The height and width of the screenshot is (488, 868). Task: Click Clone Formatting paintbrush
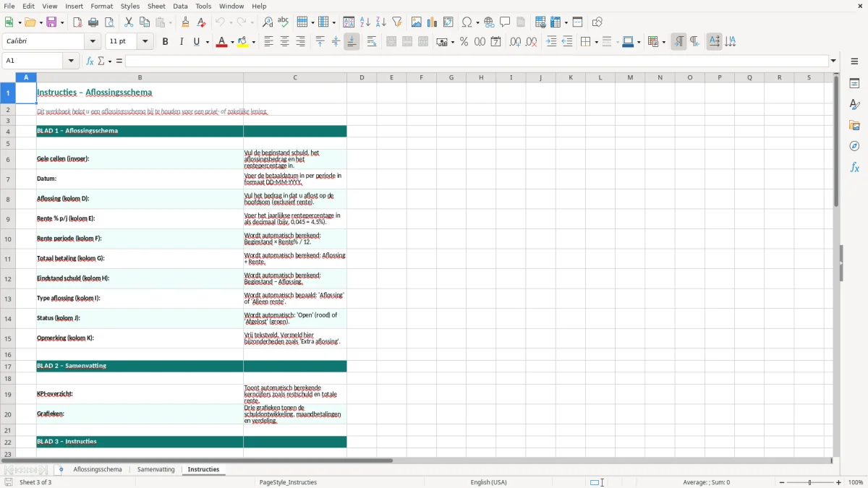[x=185, y=22]
